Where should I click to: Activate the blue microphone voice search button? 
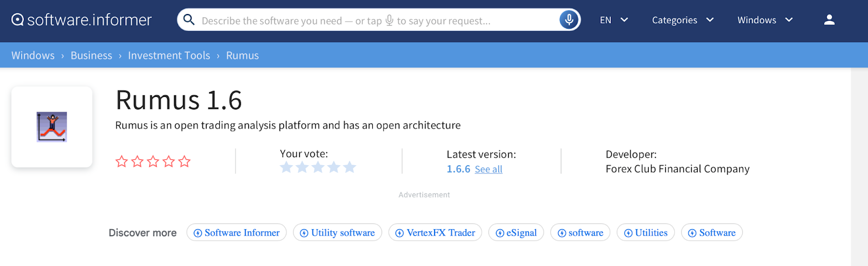tap(569, 20)
